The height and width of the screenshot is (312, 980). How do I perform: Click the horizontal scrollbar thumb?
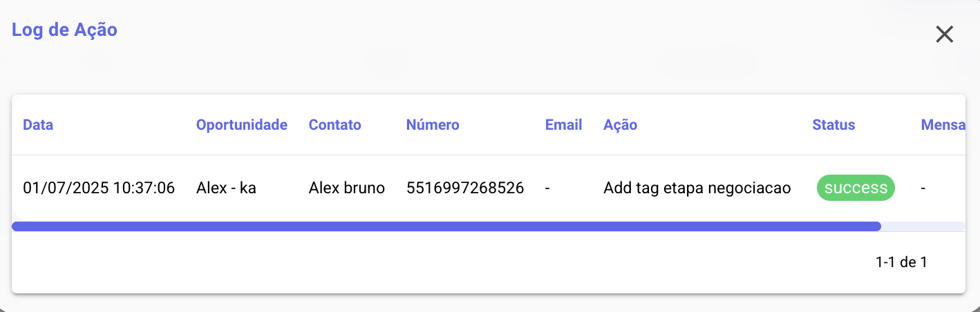click(446, 226)
